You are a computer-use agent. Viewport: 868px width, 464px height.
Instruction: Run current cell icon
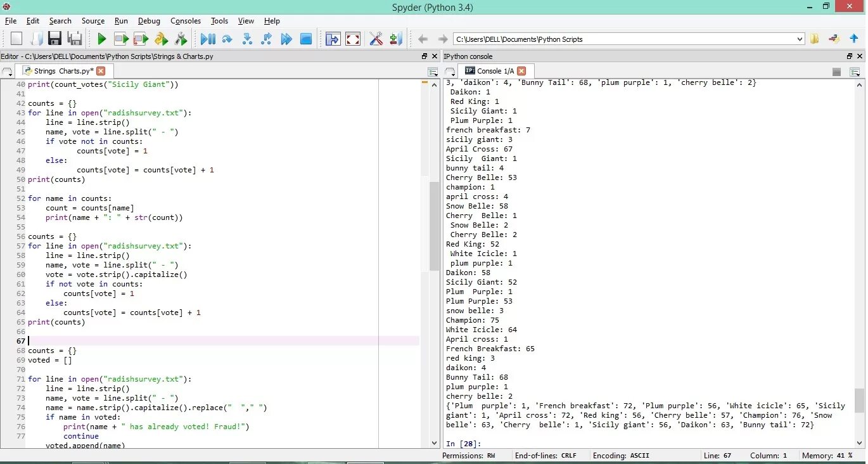(121, 39)
